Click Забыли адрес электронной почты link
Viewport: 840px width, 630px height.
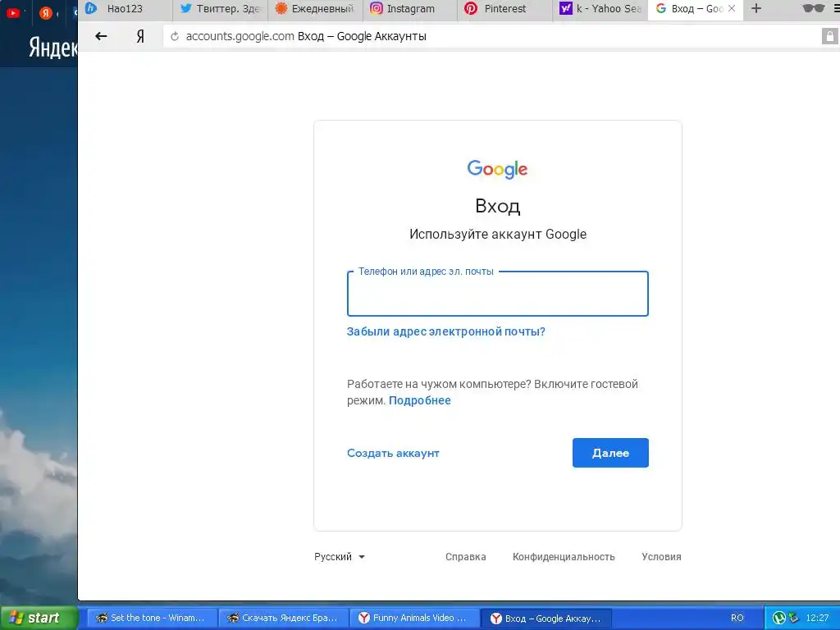click(445, 331)
